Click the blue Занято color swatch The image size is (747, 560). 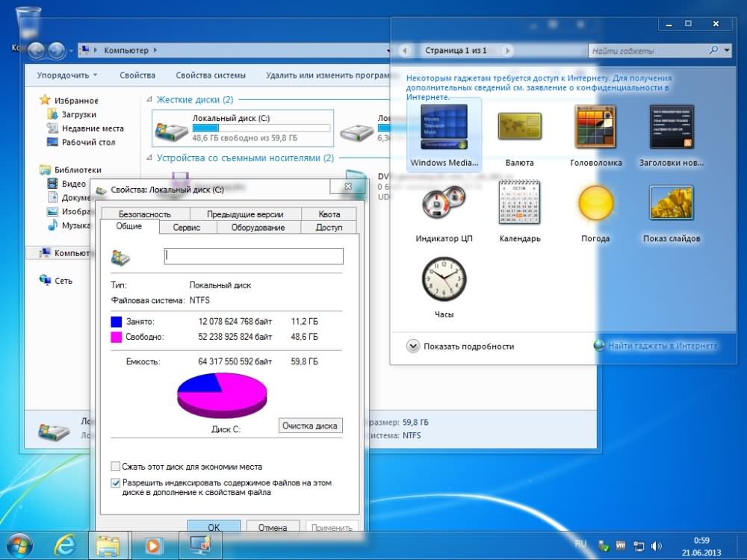click(x=116, y=322)
